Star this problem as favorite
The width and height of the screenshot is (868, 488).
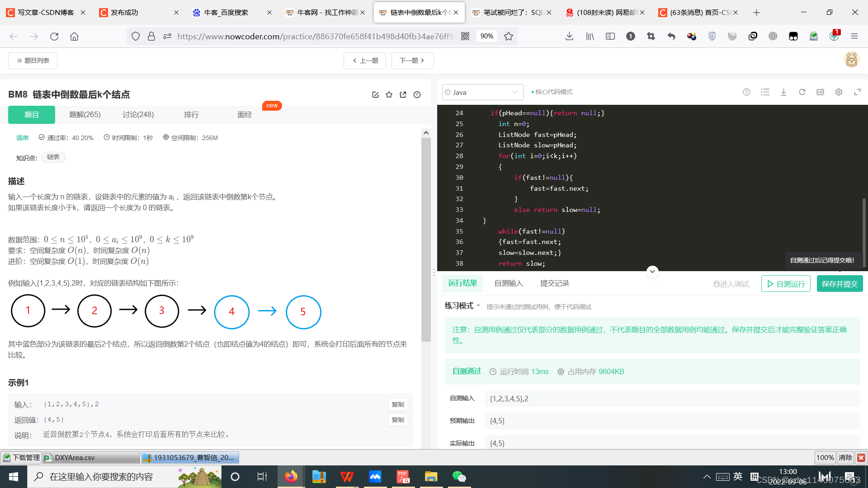click(389, 95)
